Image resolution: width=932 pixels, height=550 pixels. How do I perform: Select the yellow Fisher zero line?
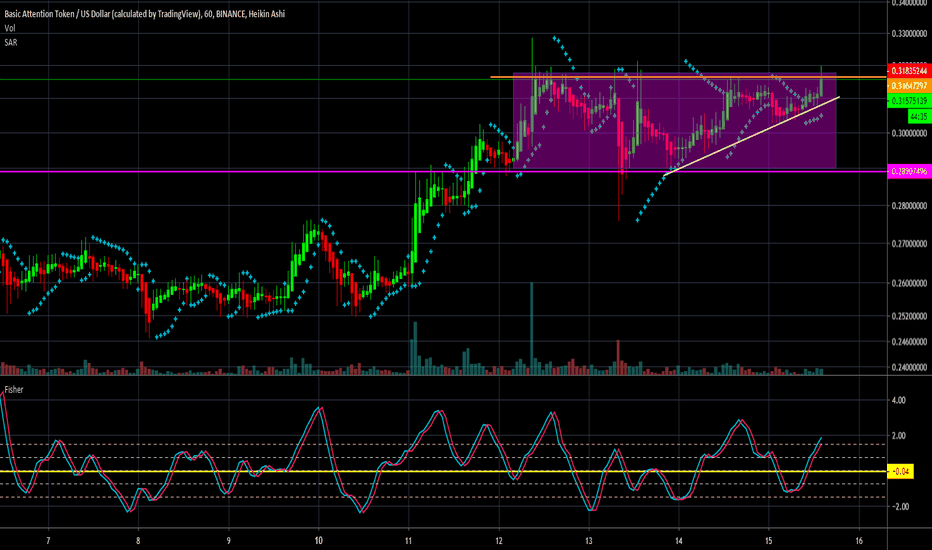point(443,472)
